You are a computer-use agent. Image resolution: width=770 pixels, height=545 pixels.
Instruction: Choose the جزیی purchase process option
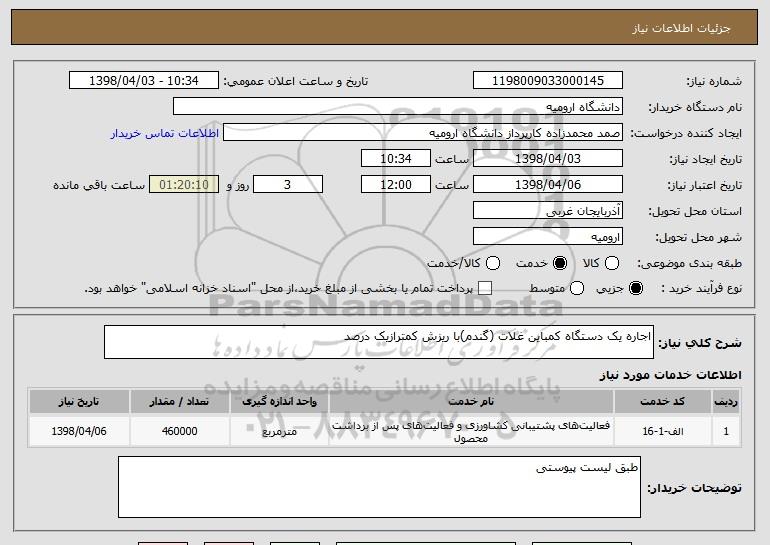tap(635, 288)
